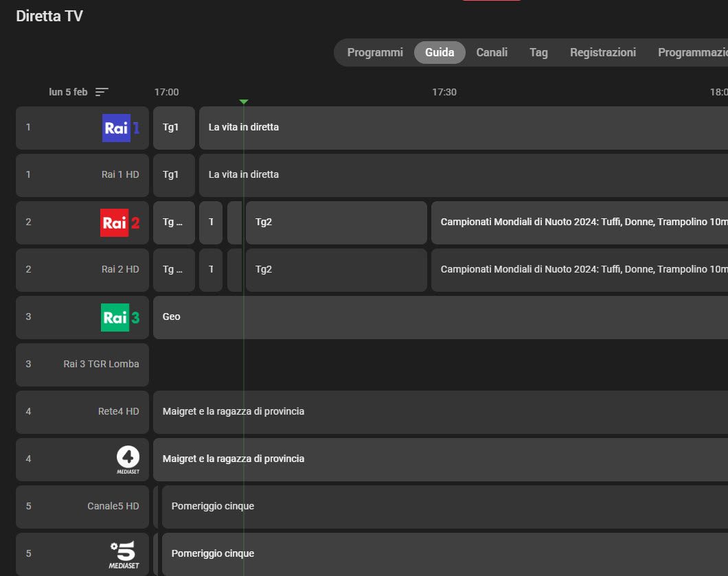Click the 17:00 time header
This screenshot has height=576, width=728.
(167, 92)
